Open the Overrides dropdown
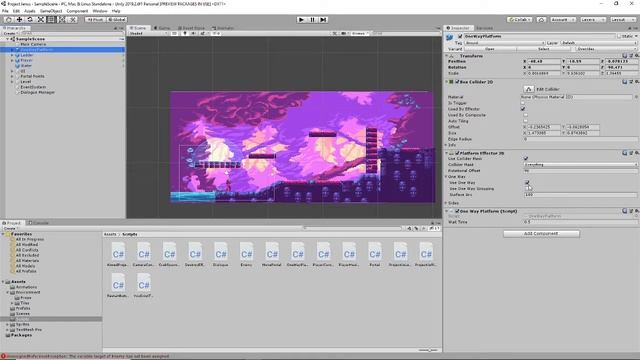Viewport: 640px width, 360px height. coord(607,49)
